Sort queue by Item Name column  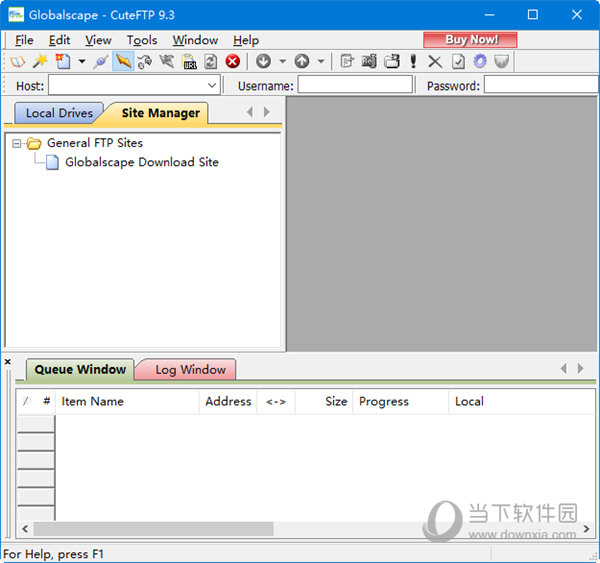tap(127, 401)
